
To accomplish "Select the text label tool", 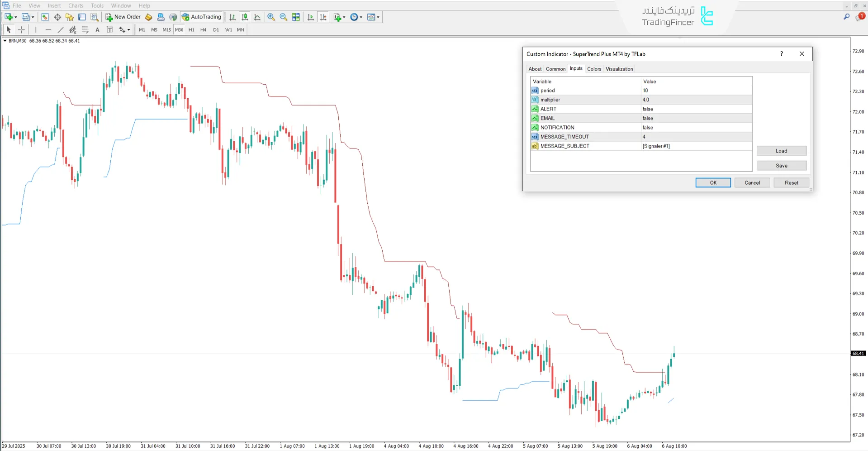I will (97, 30).
